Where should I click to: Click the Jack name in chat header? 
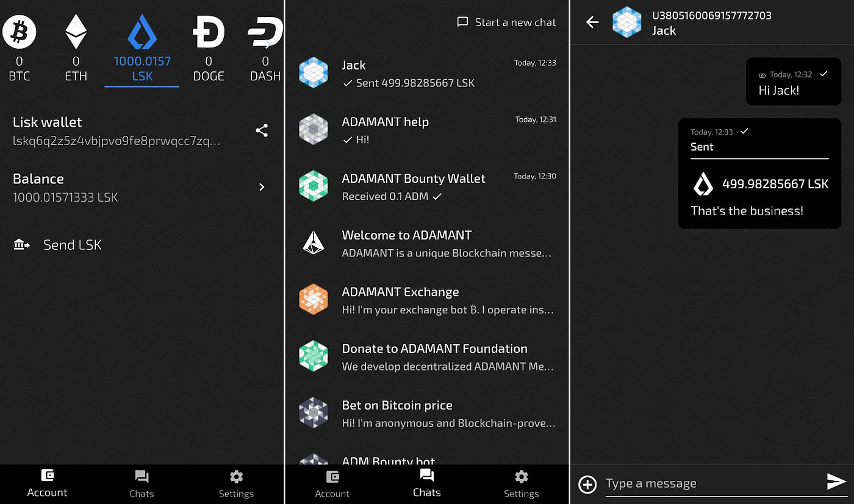click(x=664, y=30)
